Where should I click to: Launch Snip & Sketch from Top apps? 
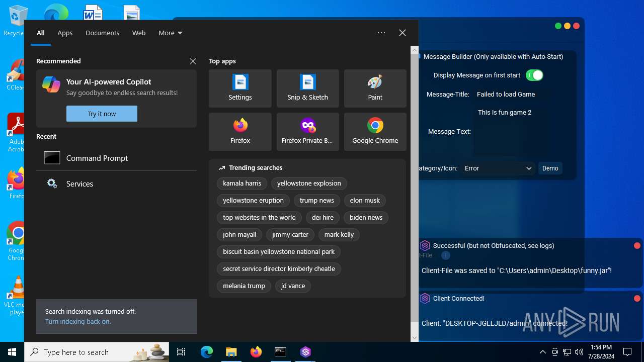(x=307, y=88)
